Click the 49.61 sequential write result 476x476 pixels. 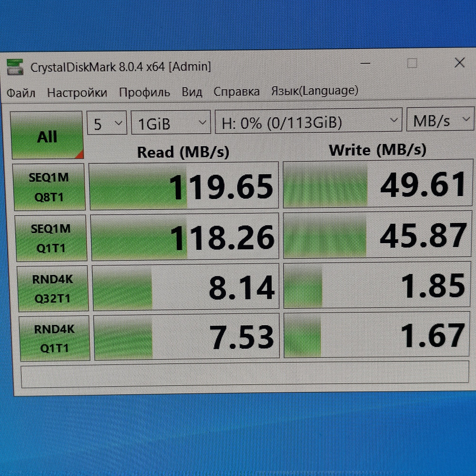tap(377, 184)
